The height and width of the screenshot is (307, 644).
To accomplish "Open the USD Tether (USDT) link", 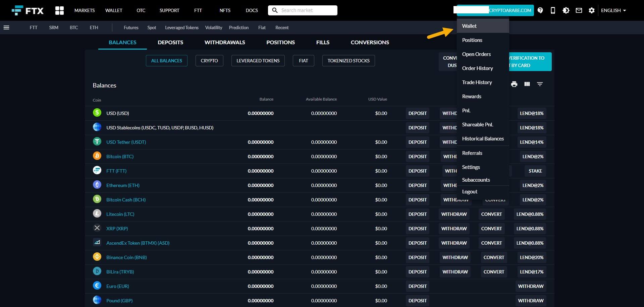I will 126,142.
